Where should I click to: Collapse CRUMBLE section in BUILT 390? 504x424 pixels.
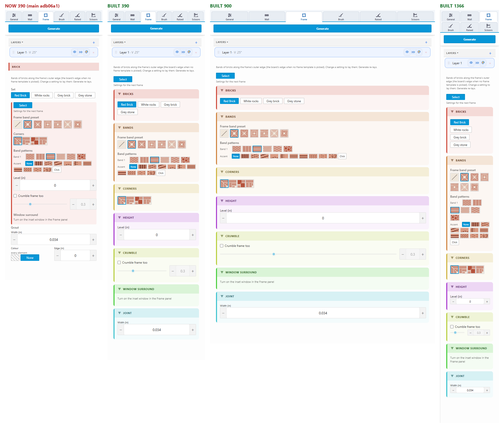point(119,253)
